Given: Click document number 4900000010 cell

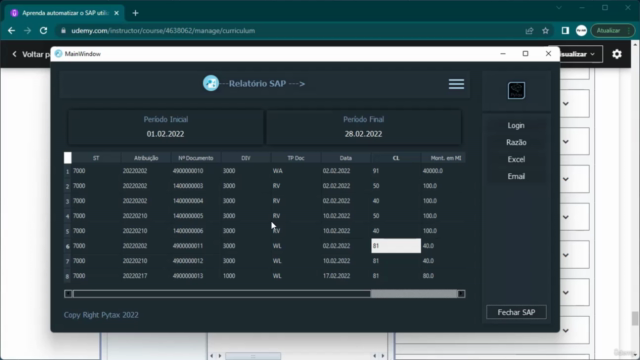Looking at the screenshot, I should point(196,171).
